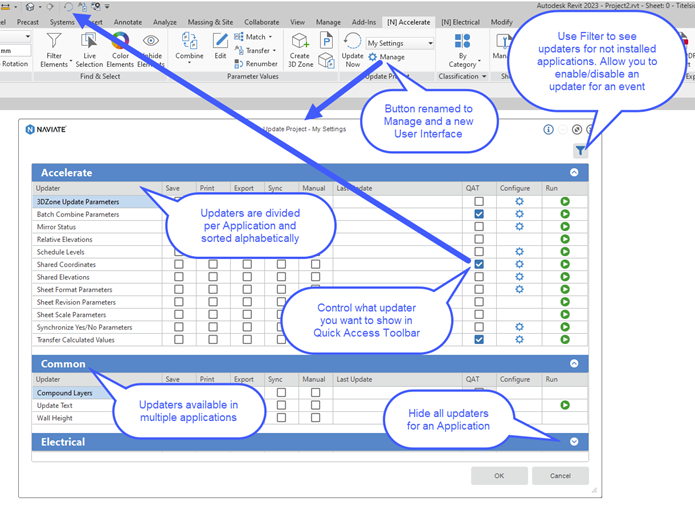The height and width of the screenshot is (506, 695).
Task: Check Save for Transfer Calculated Values
Action: coord(179,339)
